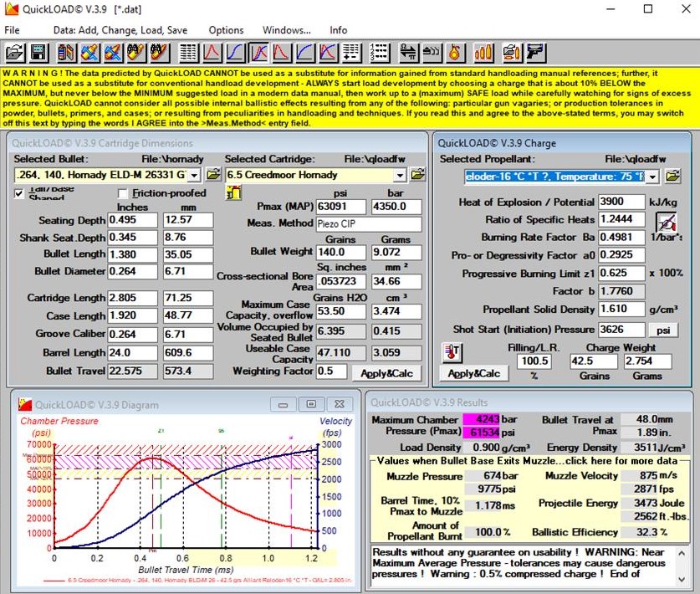Click the second crossed-cartridge toolbar icon
Screen dimensions: 700x594
click(x=113, y=53)
